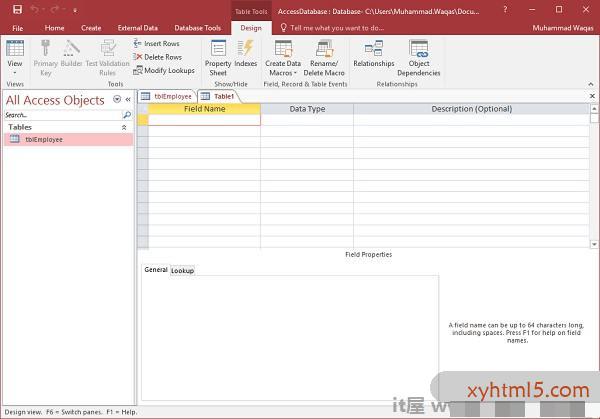This screenshot has width=600, height=419.
Task: Click the "Design view." status bar text
Action: 23,412
